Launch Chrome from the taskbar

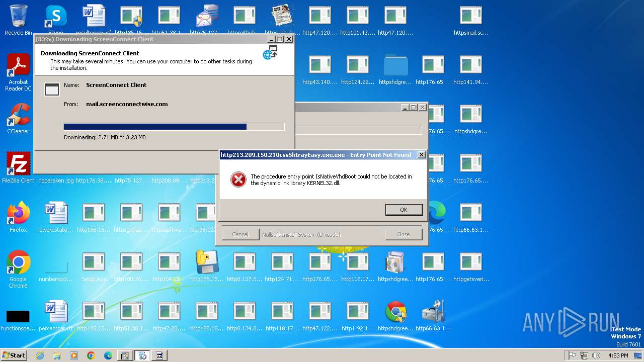(x=91, y=355)
